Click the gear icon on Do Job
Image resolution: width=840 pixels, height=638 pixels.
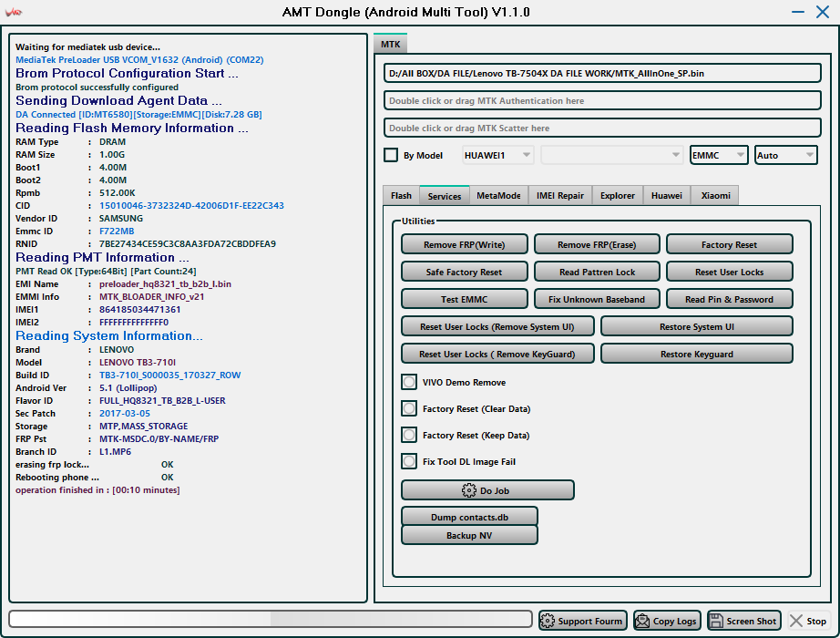(x=469, y=490)
